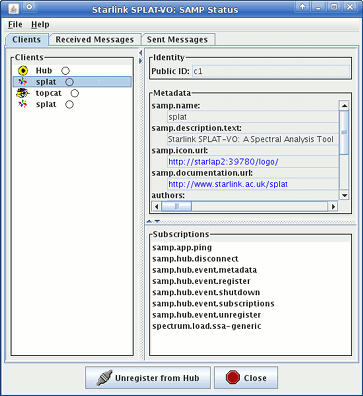Switch to the Received Messages tab

(x=95, y=40)
